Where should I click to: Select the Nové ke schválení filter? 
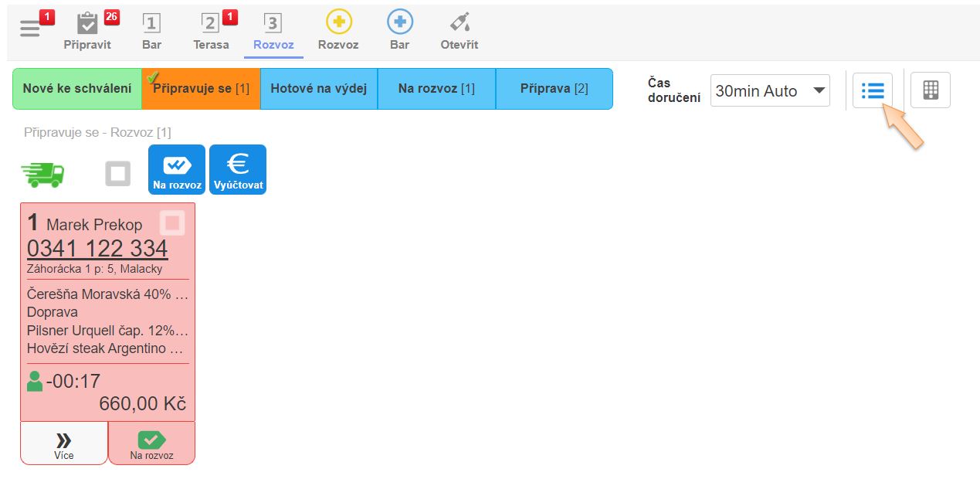[76, 89]
